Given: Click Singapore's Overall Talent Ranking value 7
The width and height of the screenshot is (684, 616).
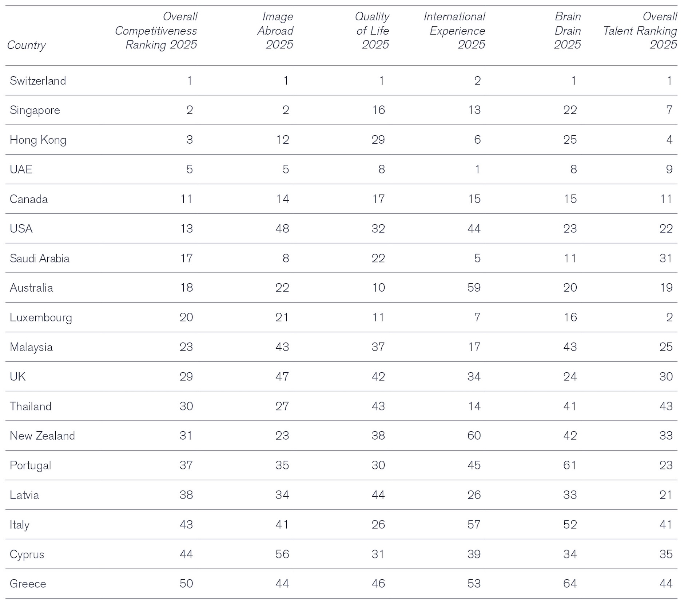Looking at the screenshot, I should [x=669, y=110].
